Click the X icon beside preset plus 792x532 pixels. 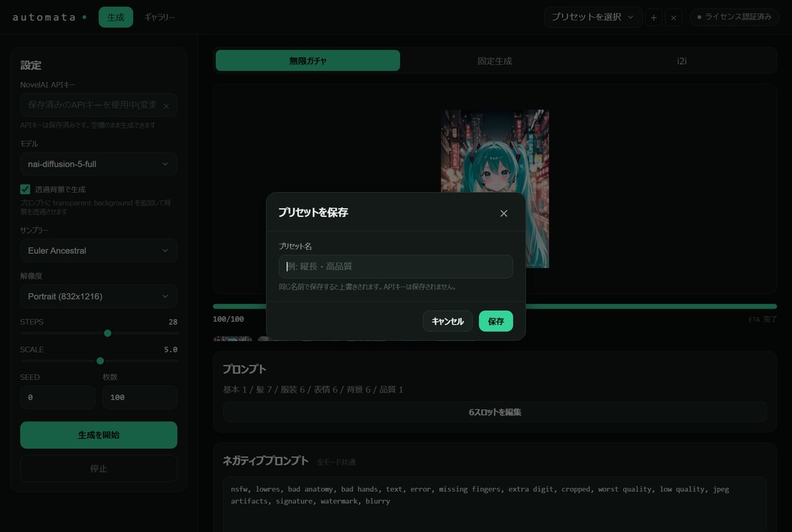[674, 17]
